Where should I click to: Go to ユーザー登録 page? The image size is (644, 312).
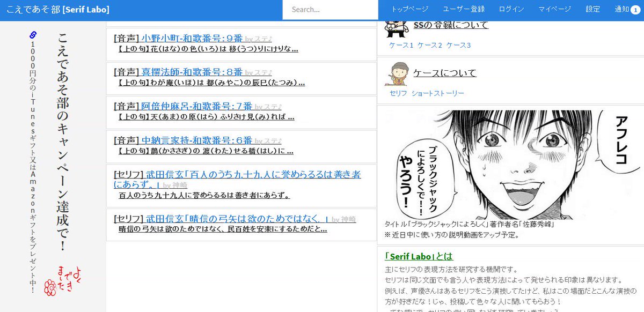tap(464, 9)
